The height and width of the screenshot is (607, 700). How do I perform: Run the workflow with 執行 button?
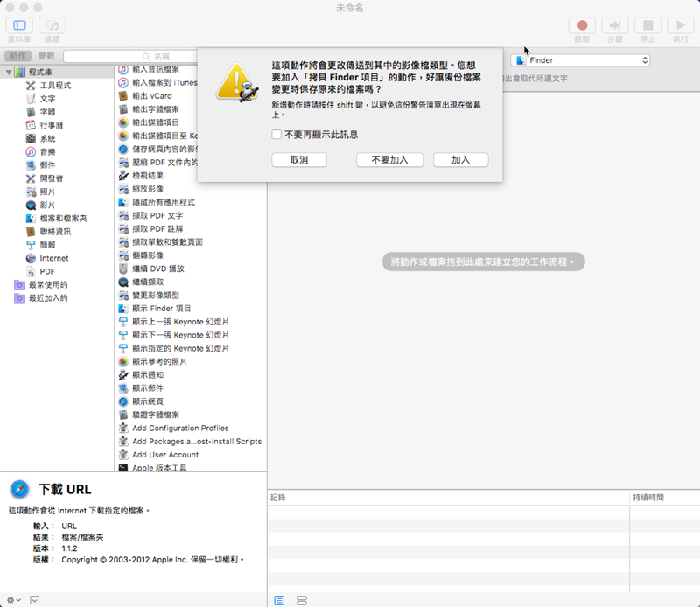(681, 25)
